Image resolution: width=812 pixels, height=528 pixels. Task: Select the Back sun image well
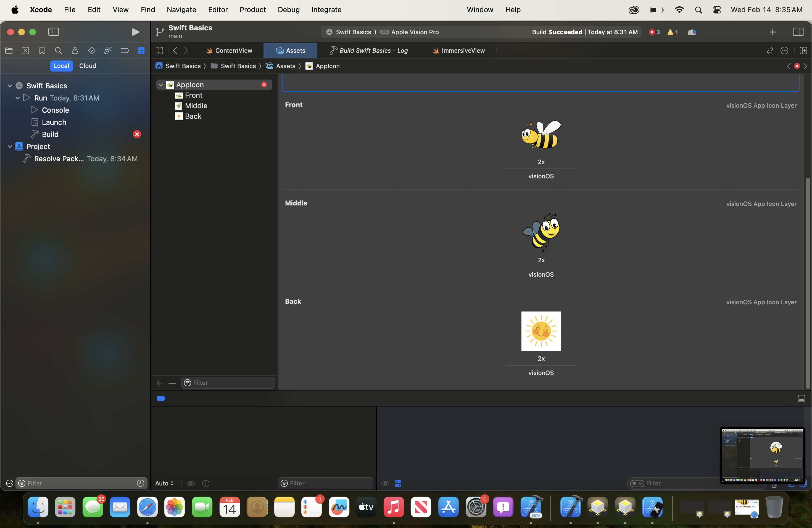coord(541,331)
